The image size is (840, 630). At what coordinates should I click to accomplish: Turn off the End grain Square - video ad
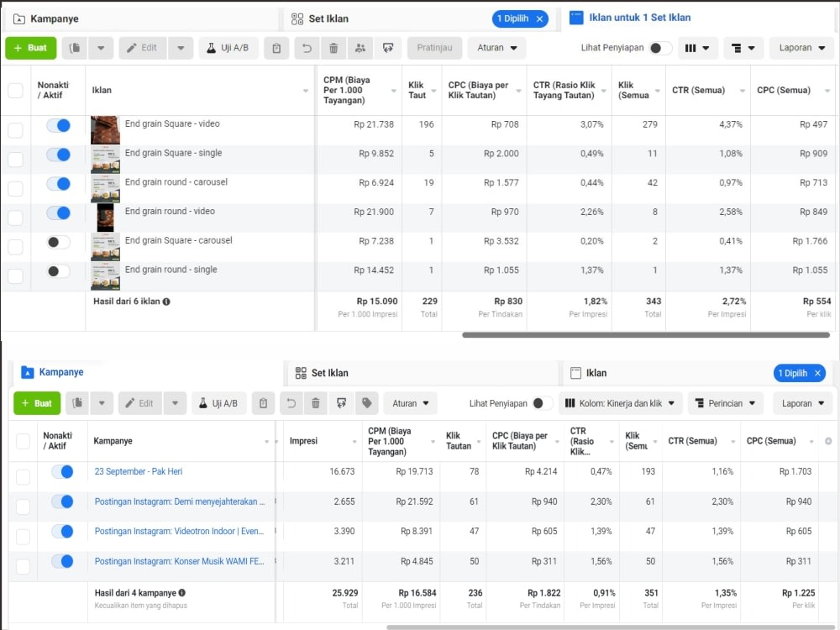pos(59,125)
